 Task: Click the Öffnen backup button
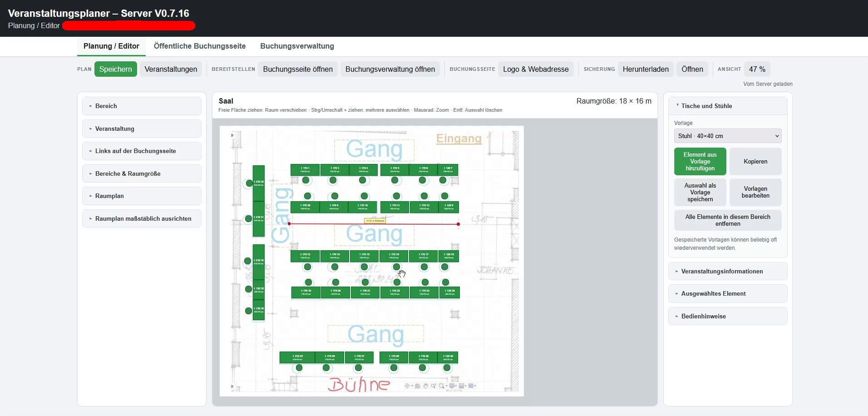tap(692, 69)
